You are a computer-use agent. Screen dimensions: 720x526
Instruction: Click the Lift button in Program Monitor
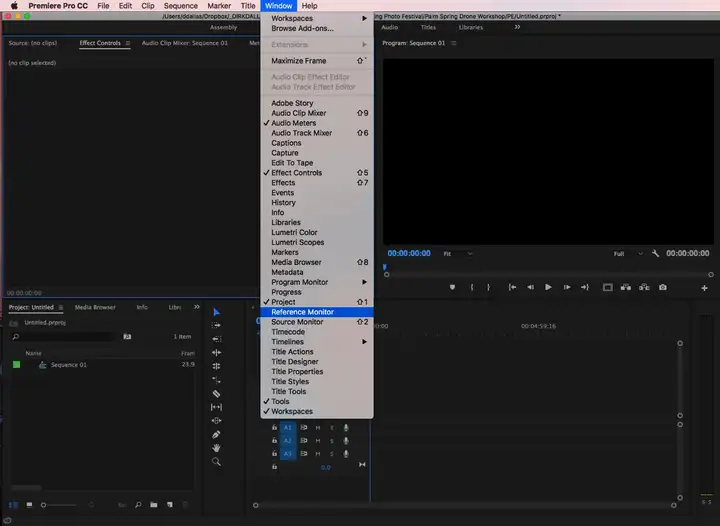pyautogui.click(x=626, y=287)
